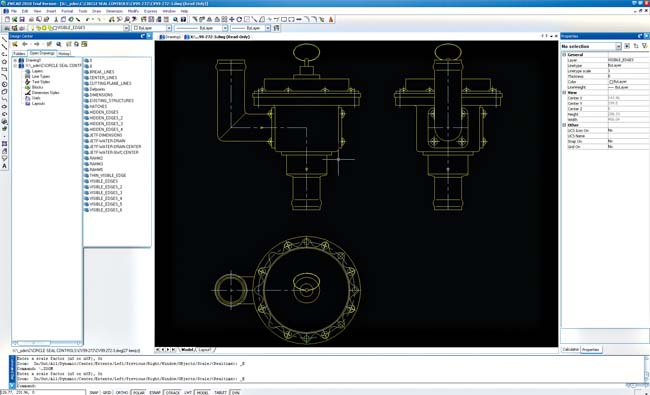Image resolution: width=650 pixels, height=395 pixels.
Task: Toggle GRID display in status bar
Action: [107, 392]
